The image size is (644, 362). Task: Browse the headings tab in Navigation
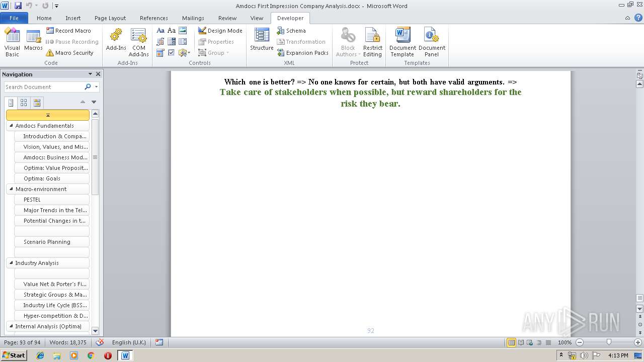point(11,103)
